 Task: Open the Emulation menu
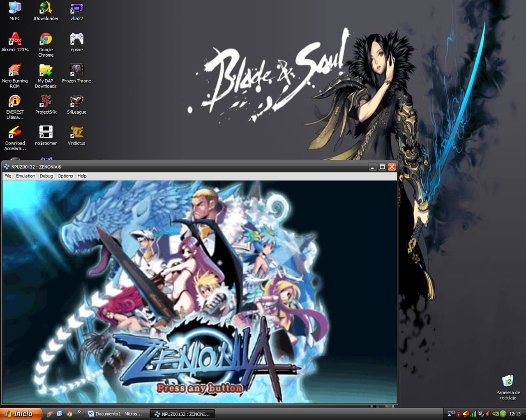(25, 176)
